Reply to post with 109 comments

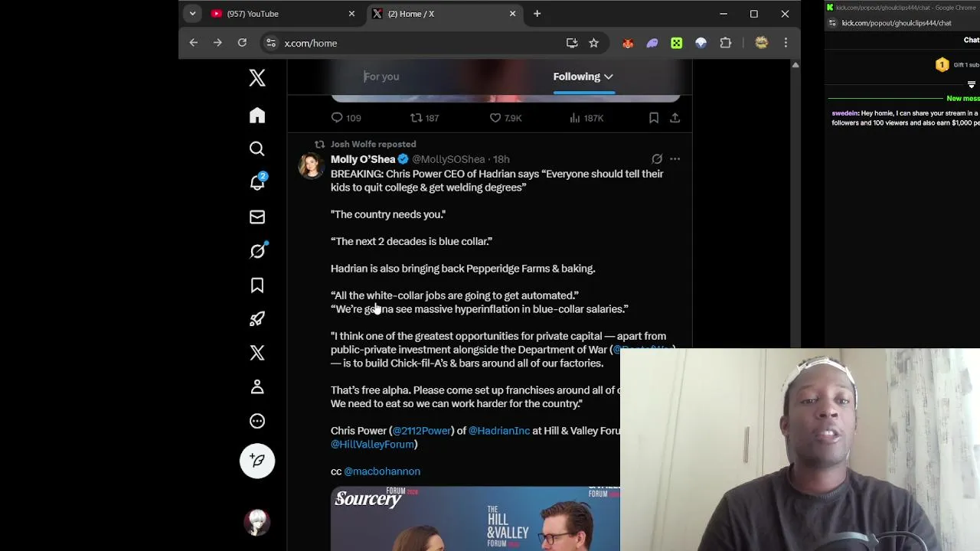pos(345,118)
